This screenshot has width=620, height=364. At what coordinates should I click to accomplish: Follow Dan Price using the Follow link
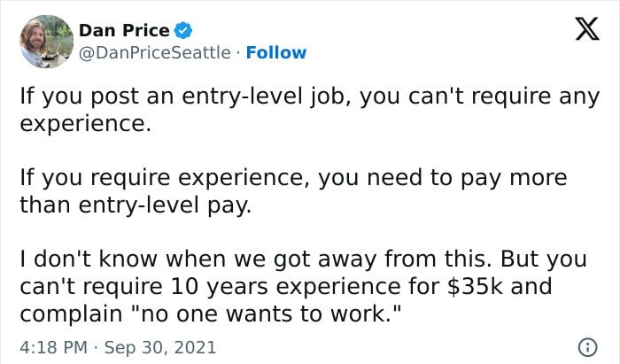[x=276, y=52]
